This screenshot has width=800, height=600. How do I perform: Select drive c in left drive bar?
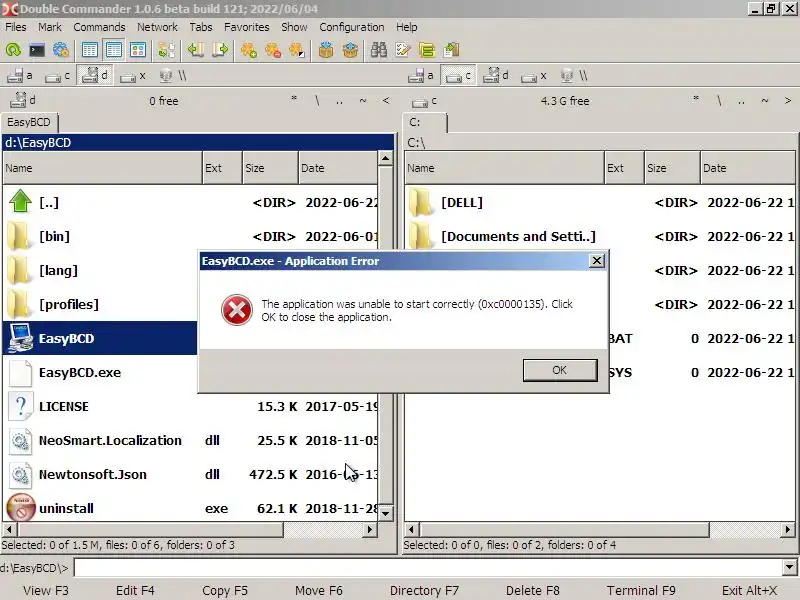[x=57, y=76]
